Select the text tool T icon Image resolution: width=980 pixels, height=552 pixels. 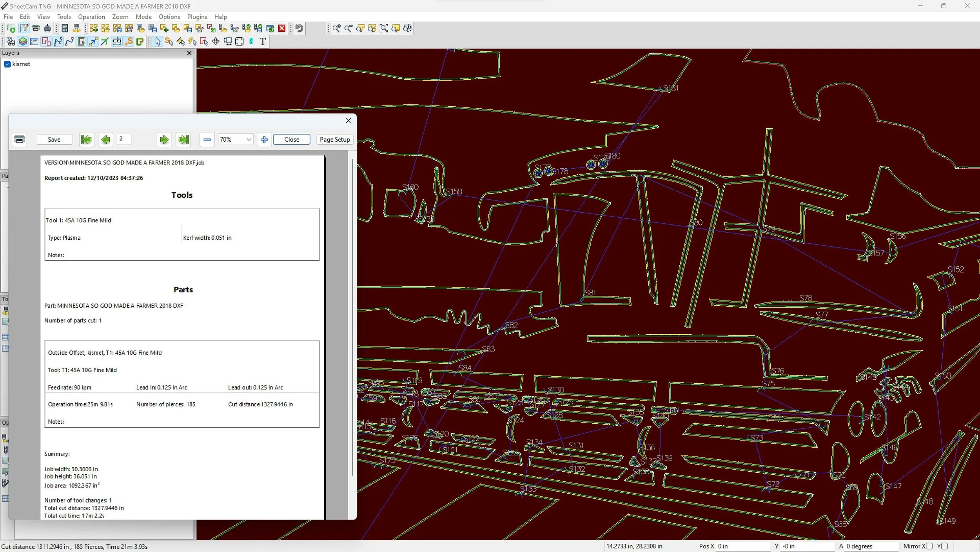click(263, 42)
